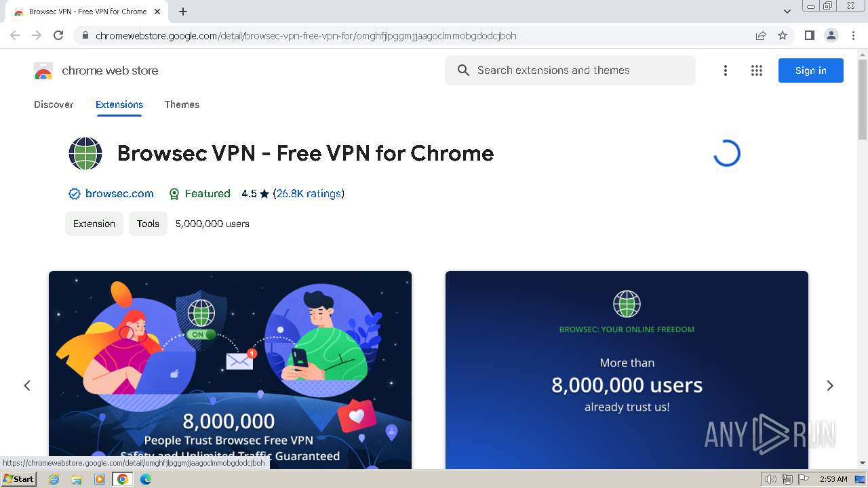
Task: Click the Sign in button
Action: click(x=811, y=70)
